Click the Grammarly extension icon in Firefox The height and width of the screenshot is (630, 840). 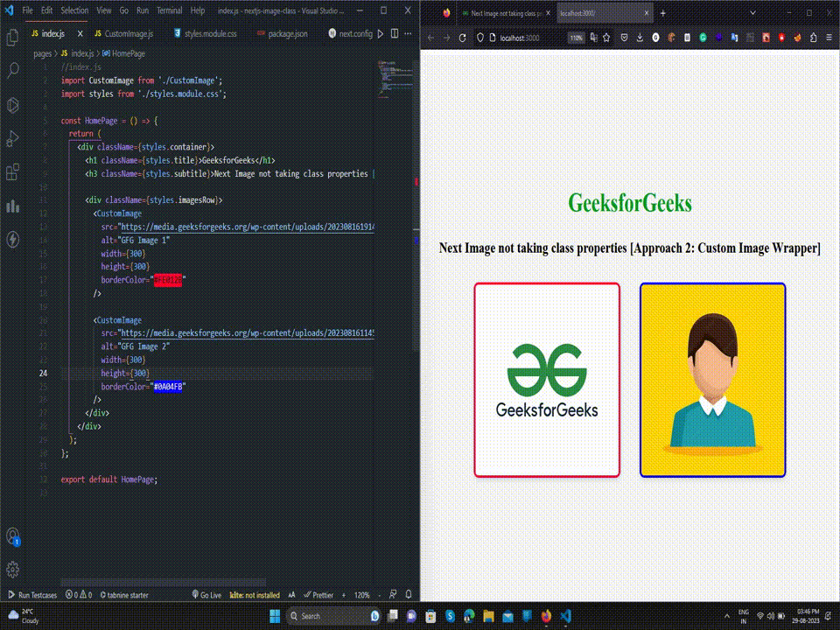(x=703, y=38)
